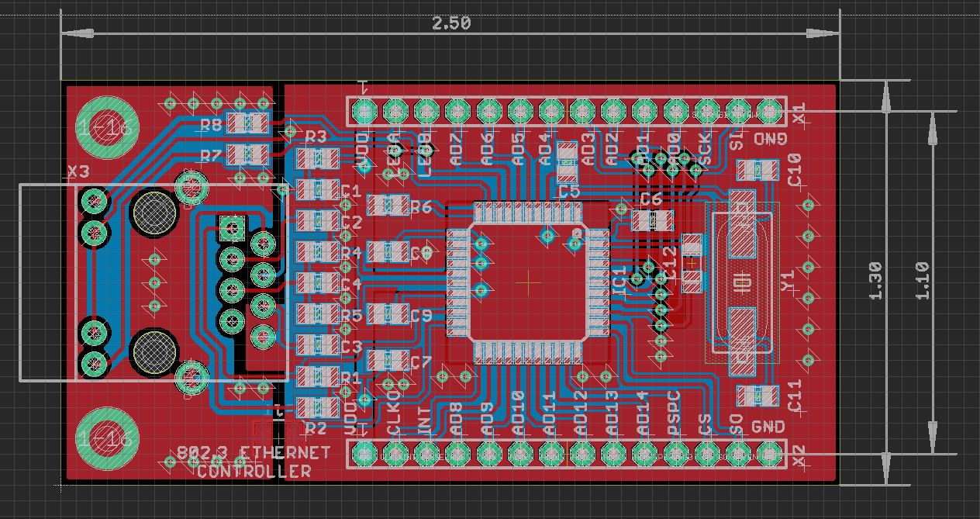Select the mirrored GND label below header X1
This screenshot has height=519, width=980.
770,140
